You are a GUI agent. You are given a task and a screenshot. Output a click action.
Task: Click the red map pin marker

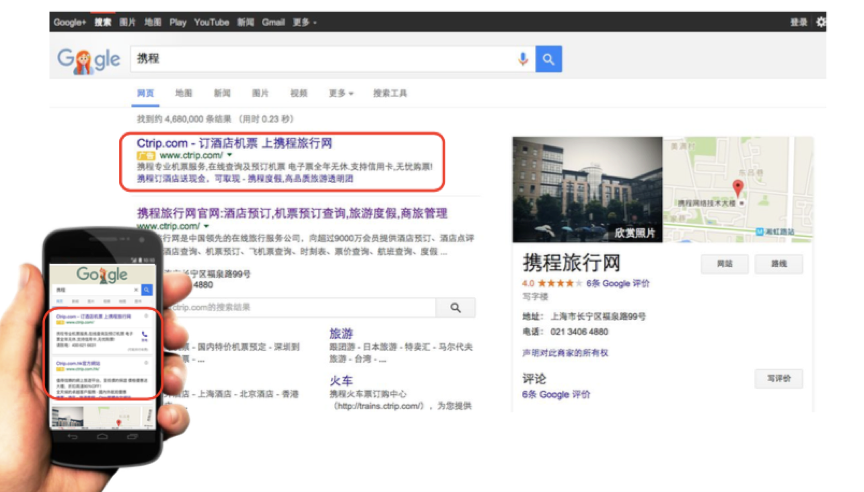pos(738,188)
